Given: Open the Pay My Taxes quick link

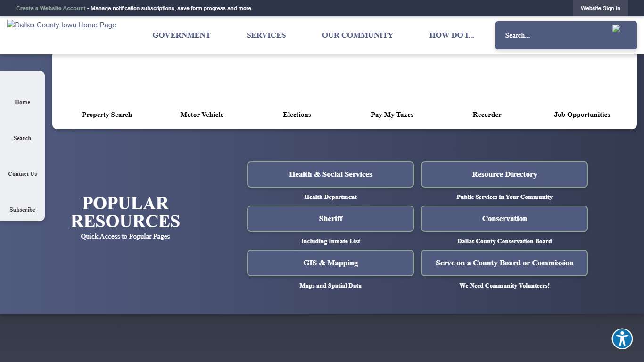Looking at the screenshot, I should tap(392, 115).
